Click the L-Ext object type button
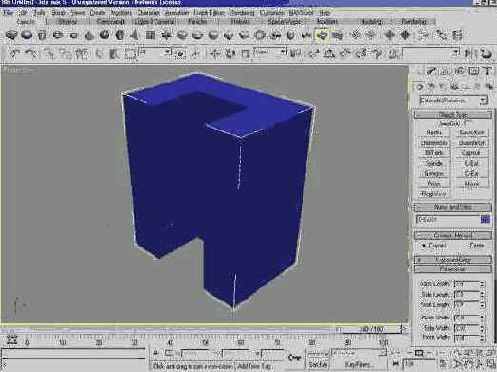The image size is (497, 372). tap(471, 163)
